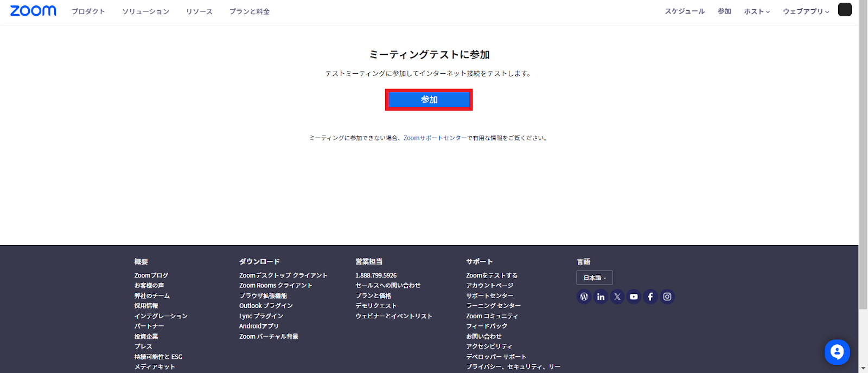Viewport: 868px width, 373px height.
Task: Open 弊社のチーム footer link
Action: pyautogui.click(x=152, y=295)
